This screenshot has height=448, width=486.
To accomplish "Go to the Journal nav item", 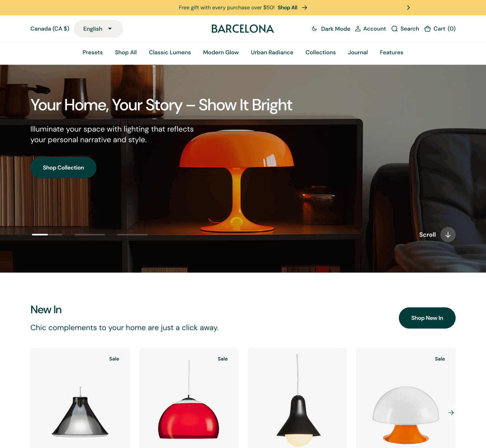I will point(358,52).
